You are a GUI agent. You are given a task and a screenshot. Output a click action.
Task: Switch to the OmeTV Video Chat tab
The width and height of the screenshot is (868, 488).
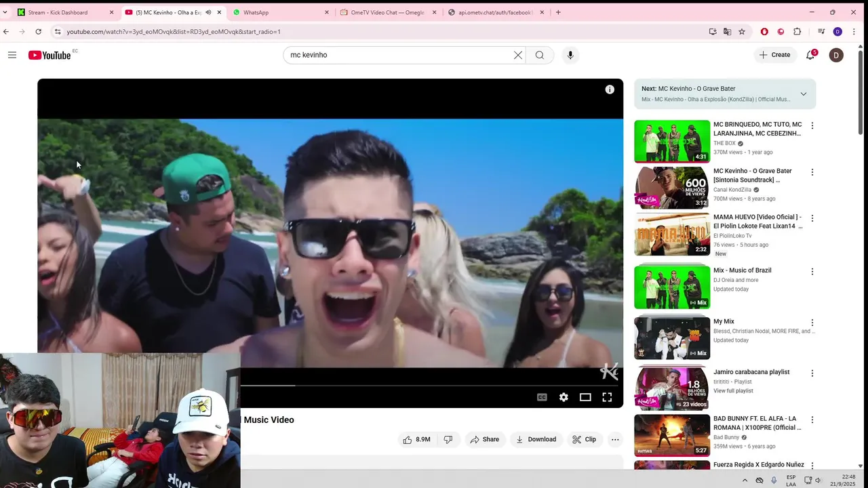point(388,12)
